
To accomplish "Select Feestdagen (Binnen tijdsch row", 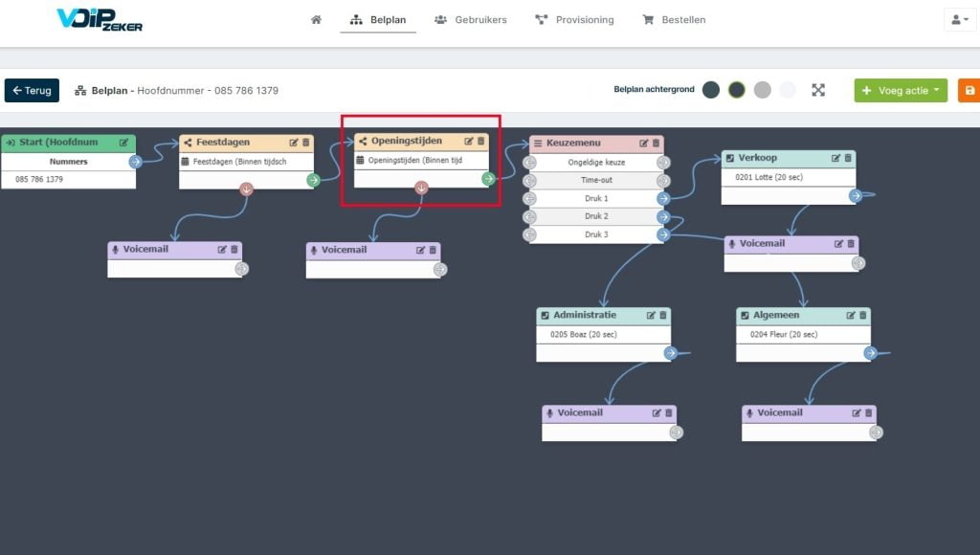I will pos(246,162).
